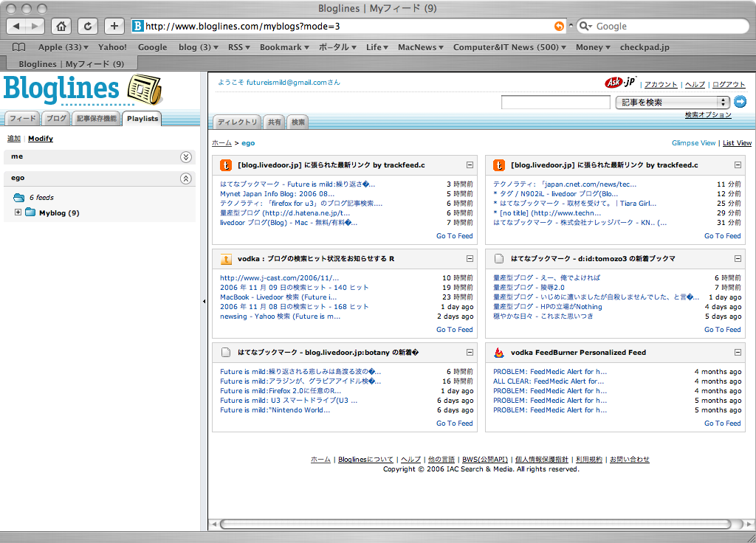Image resolution: width=756 pixels, height=543 pixels.
Task: Click the Glimpse View link
Action: pyautogui.click(x=693, y=143)
